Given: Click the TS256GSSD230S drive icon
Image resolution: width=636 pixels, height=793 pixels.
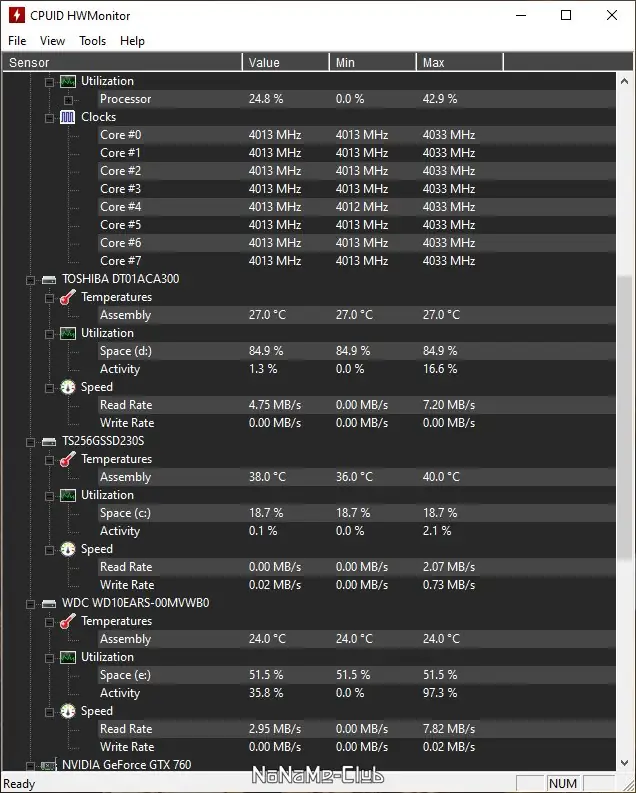Looking at the screenshot, I should point(48,441).
